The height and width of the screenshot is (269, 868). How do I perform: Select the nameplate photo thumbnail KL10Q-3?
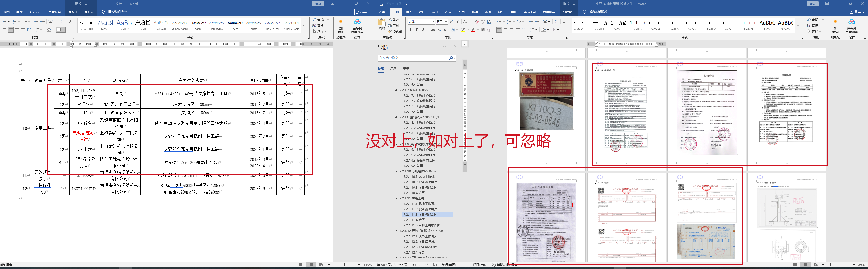546,114
